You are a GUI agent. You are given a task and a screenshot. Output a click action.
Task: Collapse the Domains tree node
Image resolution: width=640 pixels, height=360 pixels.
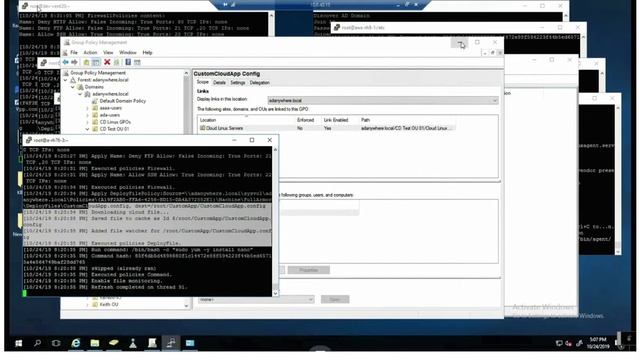point(73,87)
